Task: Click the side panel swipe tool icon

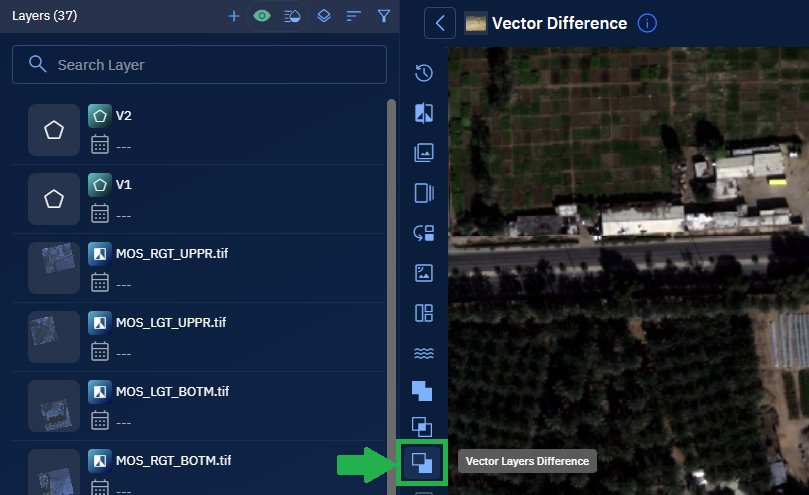Action: [424, 193]
